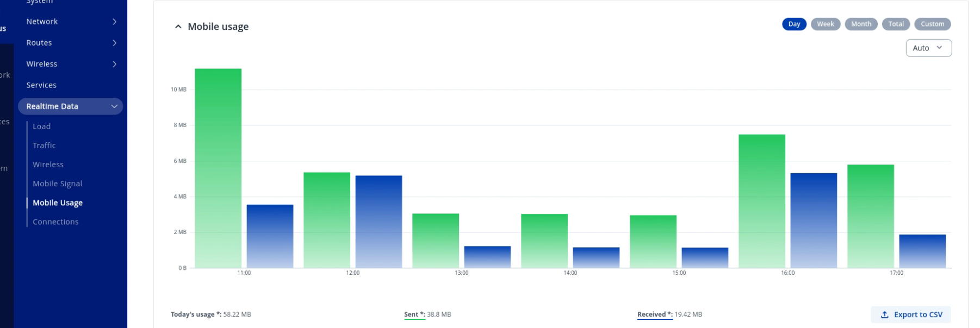This screenshot has height=328, width=980.
Task: Toggle the Received legend series
Action: pyautogui.click(x=654, y=314)
